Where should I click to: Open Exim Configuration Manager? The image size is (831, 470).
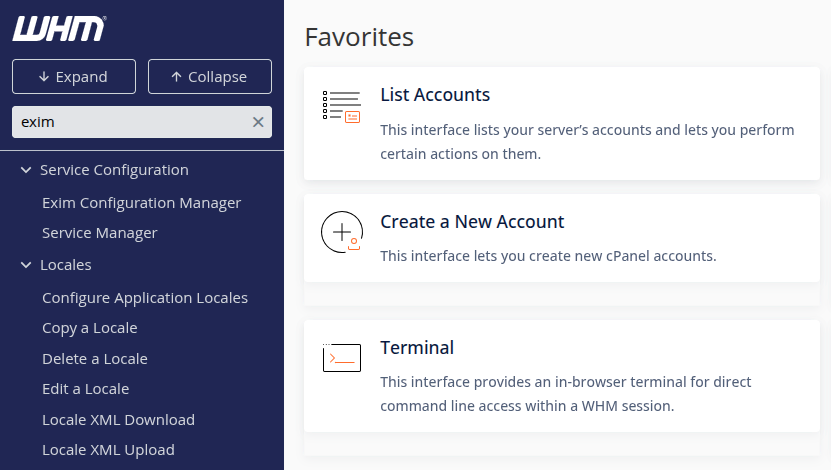click(142, 203)
